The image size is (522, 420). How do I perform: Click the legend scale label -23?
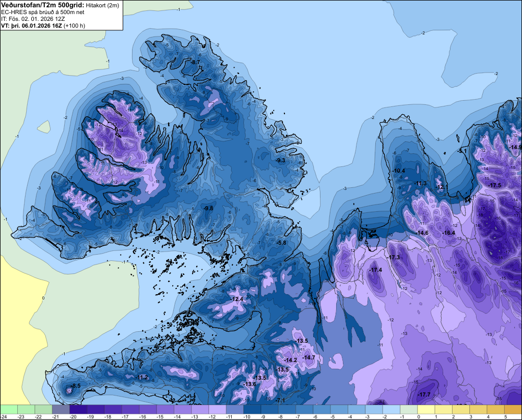tap(21, 417)
